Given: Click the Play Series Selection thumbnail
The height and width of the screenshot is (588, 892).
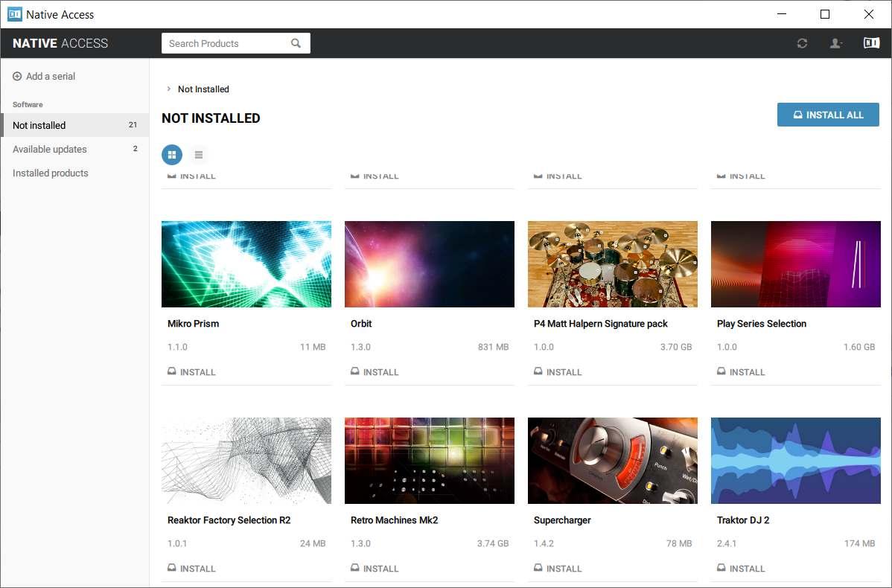Looking at the screenshot, I should pyautogui.click(x=796, y=264).
